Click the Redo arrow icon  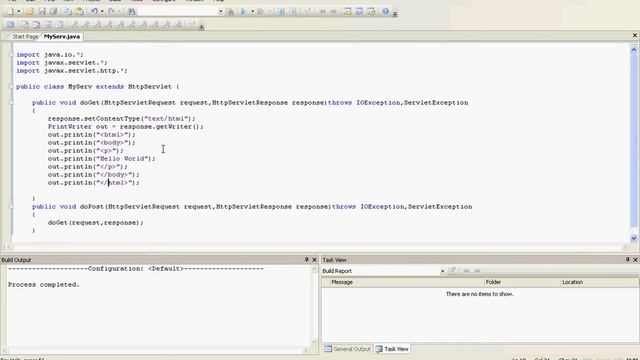(111, 11)
